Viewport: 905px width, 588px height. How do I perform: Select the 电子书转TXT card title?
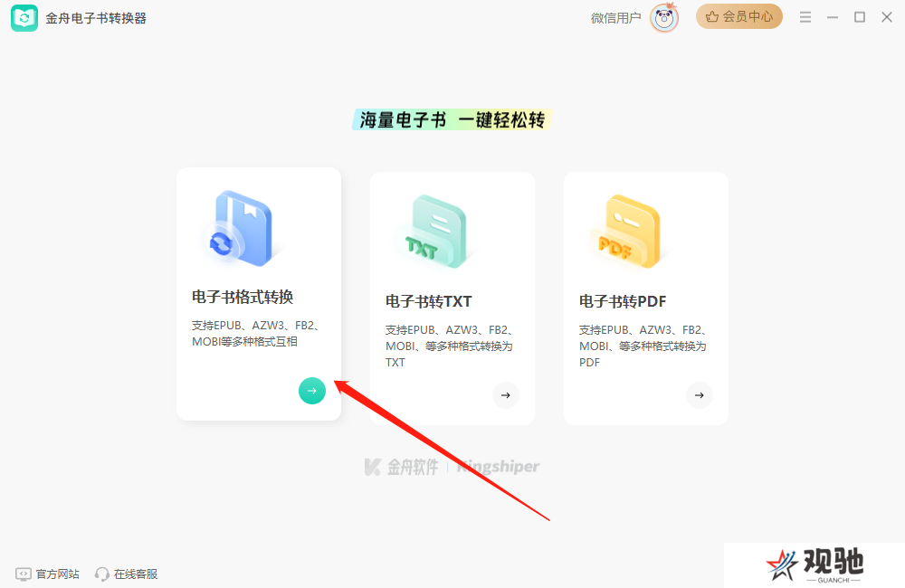428,301
